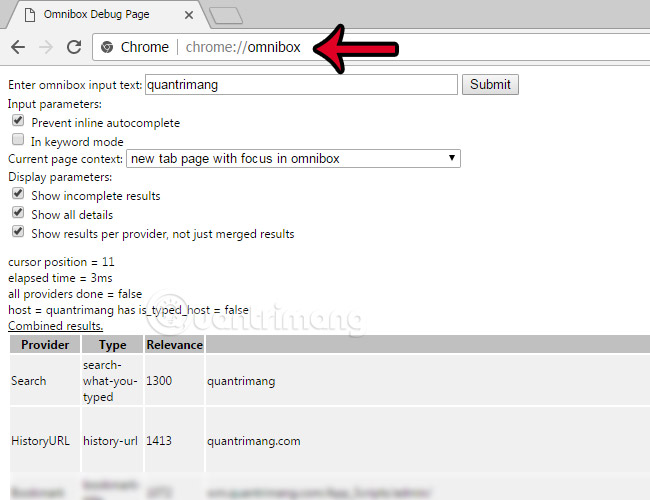
Task: Click the Type column header
Action: (x=112, y=345)
